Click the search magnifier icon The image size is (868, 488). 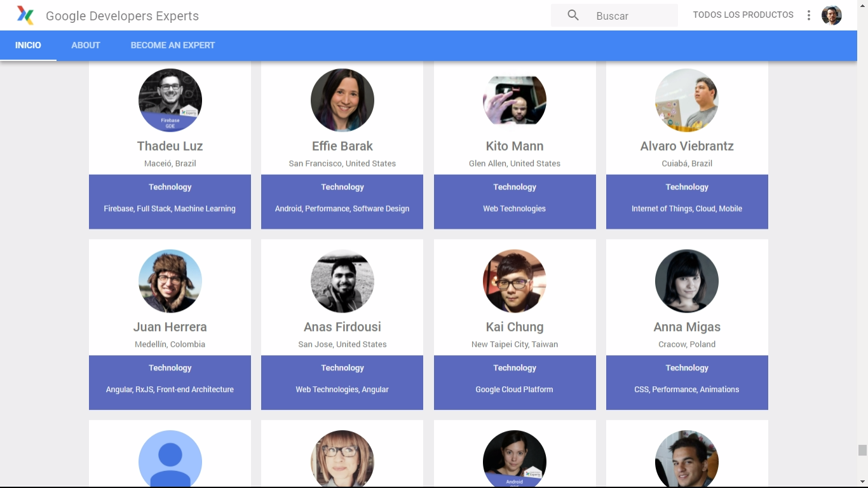[573, 15]
